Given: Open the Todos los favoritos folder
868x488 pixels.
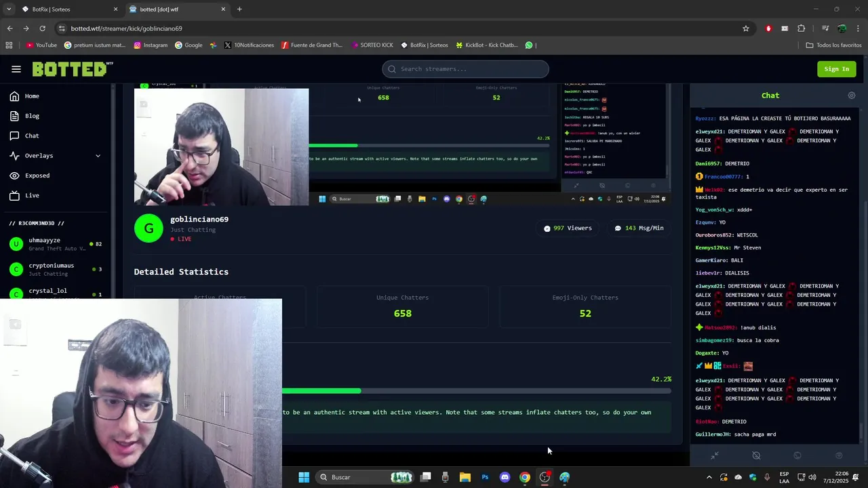Looking at the screenshot, I should pos(833,45).
